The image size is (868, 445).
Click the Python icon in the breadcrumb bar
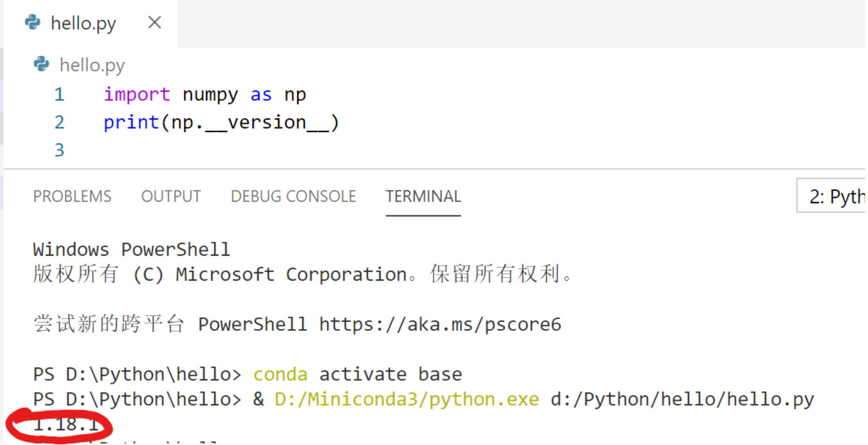(x=41, y=64)
